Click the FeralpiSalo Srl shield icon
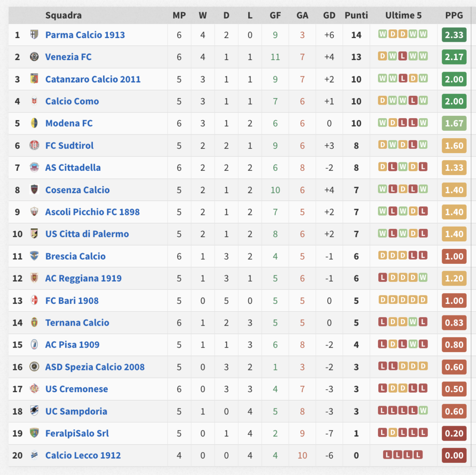Screen dimensions: 476x475 coord(34,433)
